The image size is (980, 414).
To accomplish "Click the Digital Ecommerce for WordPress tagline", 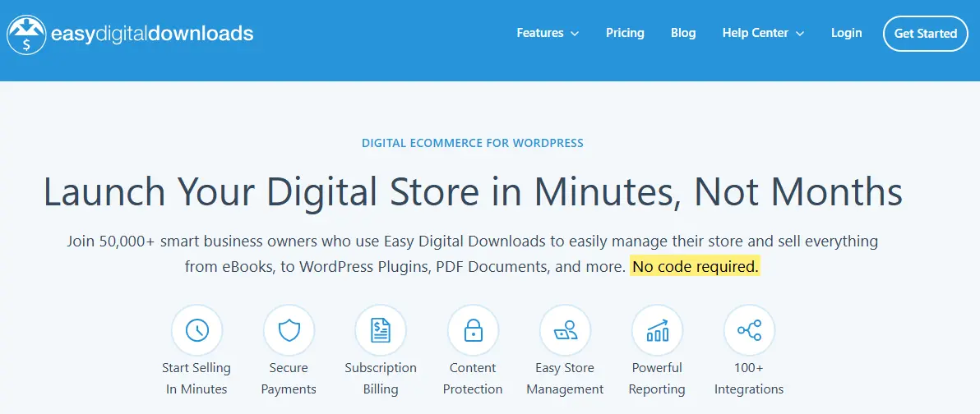I will click(473, 143).
